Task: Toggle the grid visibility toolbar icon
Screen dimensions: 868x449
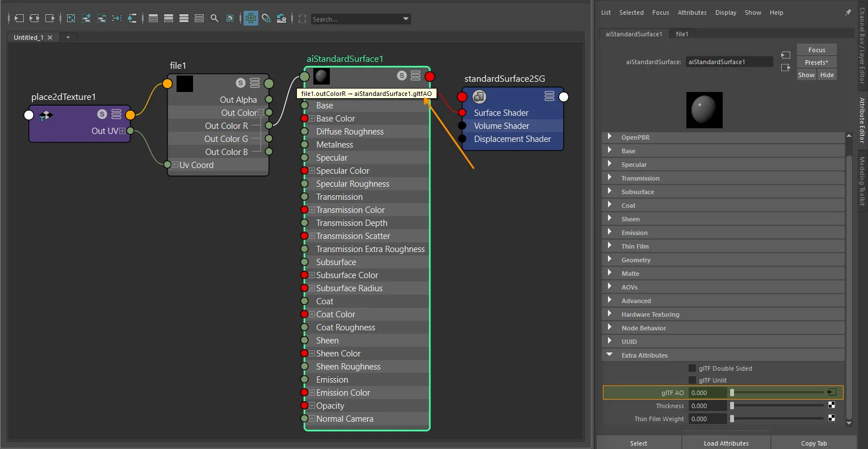Action: click(x=251, y=18)
